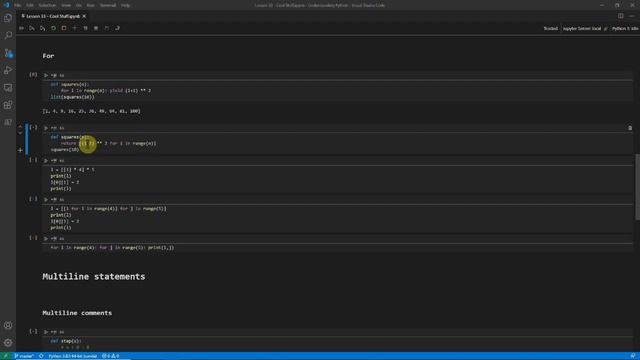Click the Python interpreter version in status bar
This screenshot has height=360, width=640.
click(x=73, y=356)
